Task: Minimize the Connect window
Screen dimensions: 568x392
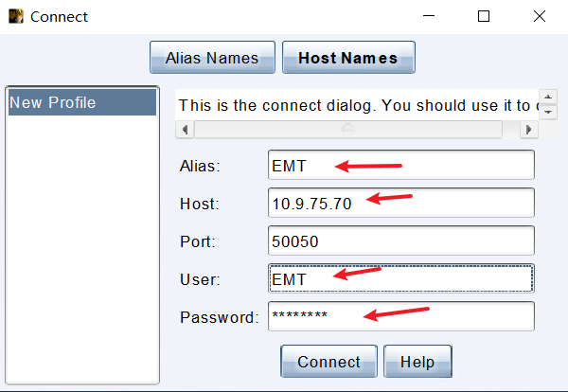Action: [430, 16]
